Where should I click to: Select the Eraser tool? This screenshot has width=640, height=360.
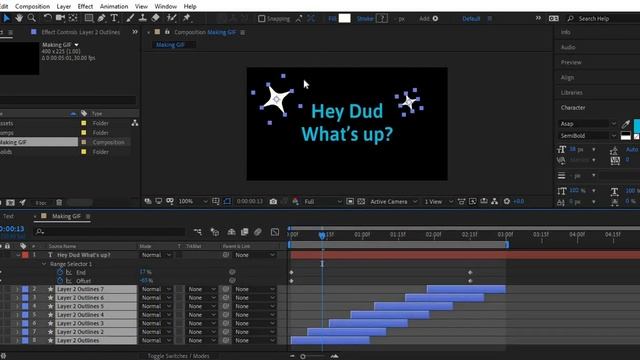pos(156,18)
